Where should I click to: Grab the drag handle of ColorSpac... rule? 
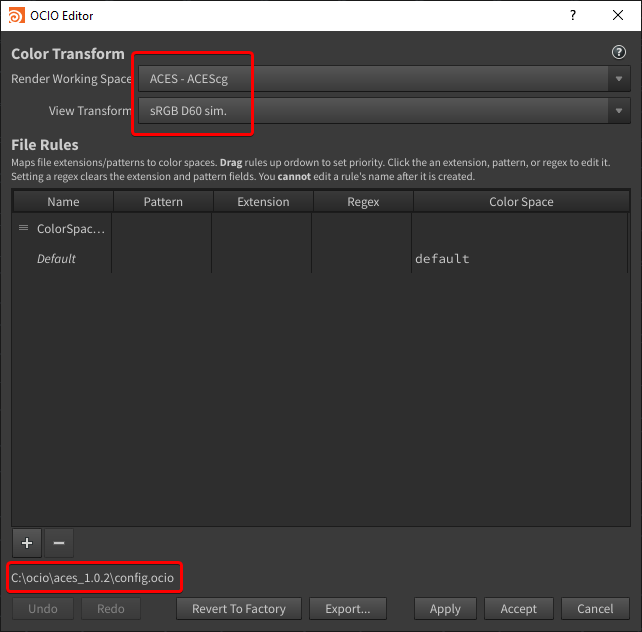click(23, 228)
